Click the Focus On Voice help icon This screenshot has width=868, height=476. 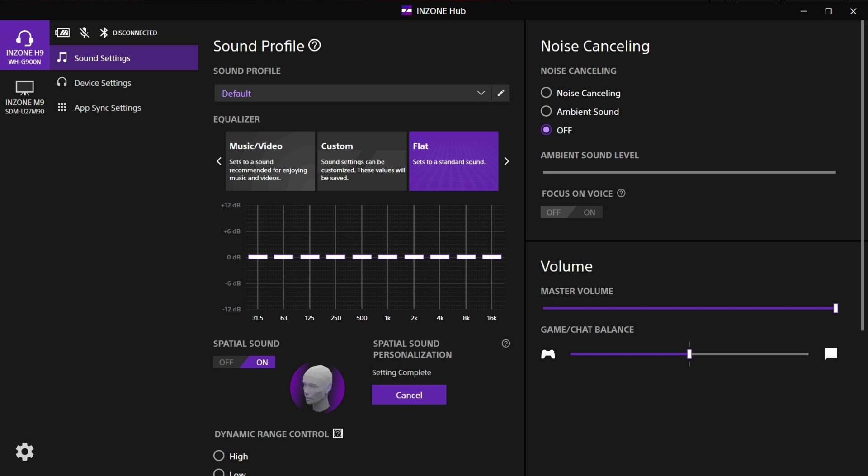click(x=621, y=193)
